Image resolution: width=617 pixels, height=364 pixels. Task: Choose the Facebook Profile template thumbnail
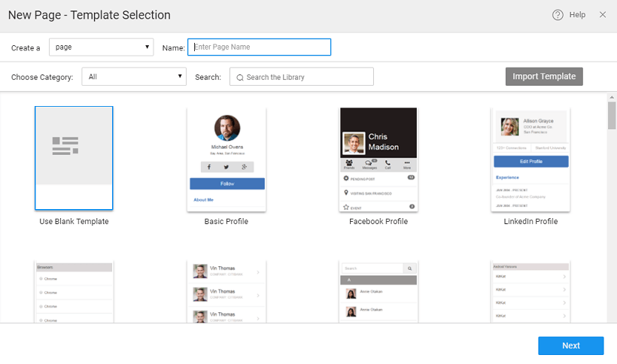click(x=378, y=159)
